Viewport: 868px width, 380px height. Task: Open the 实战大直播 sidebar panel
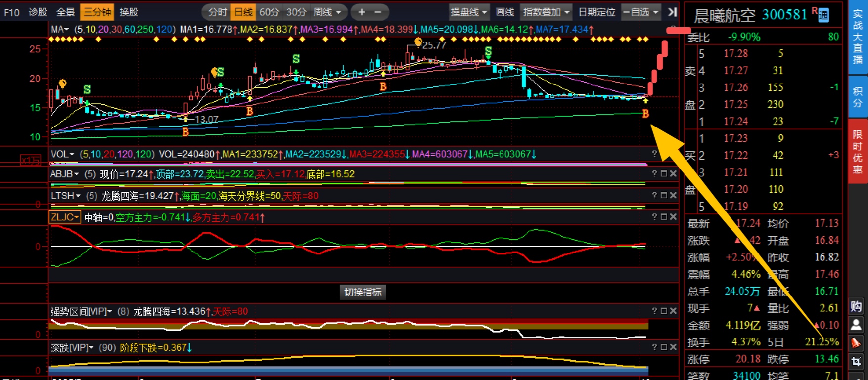(858, 38)
